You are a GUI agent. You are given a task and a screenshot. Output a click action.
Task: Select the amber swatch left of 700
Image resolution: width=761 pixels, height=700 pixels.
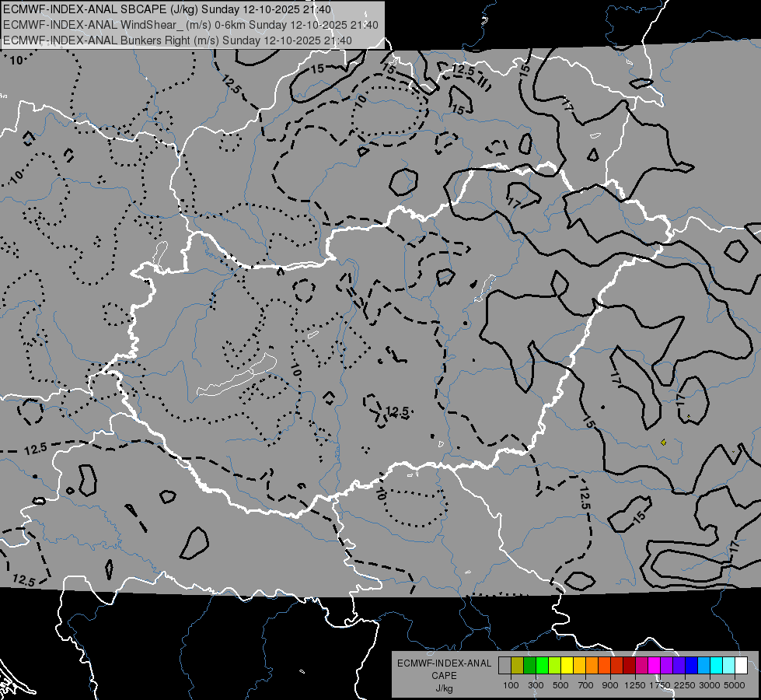[579, 666]
